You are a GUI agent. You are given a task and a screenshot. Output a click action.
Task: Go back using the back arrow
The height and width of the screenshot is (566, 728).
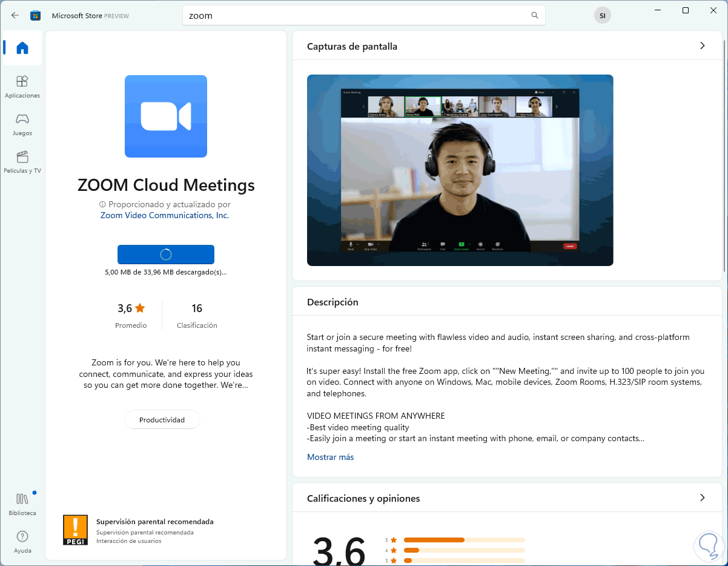point(15,15)
